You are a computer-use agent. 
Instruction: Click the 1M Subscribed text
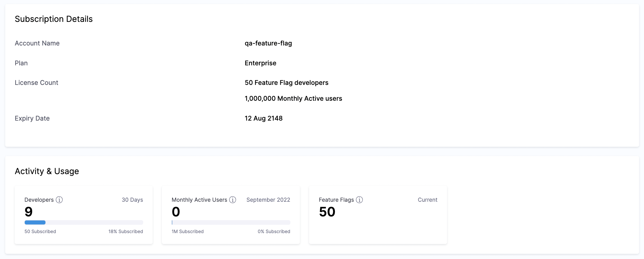(187, 231)
